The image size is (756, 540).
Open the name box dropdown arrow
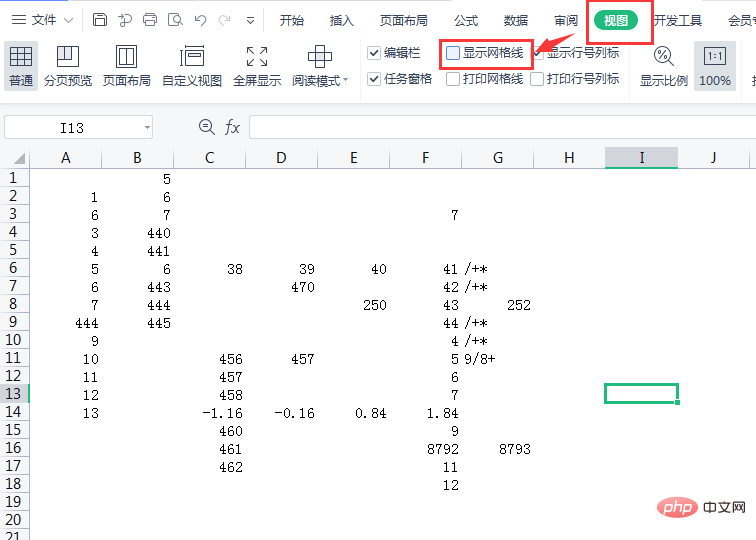point(147,128)
